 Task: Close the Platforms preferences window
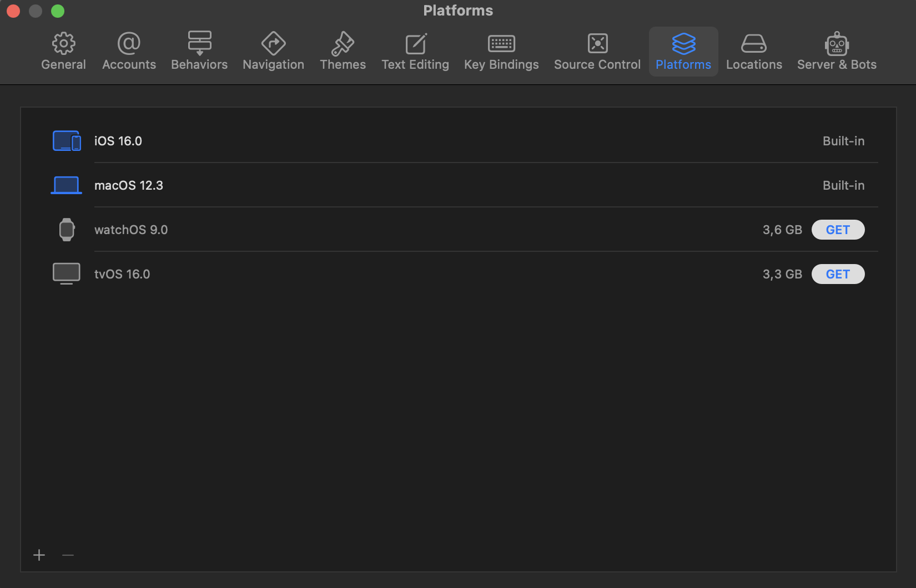13,11
